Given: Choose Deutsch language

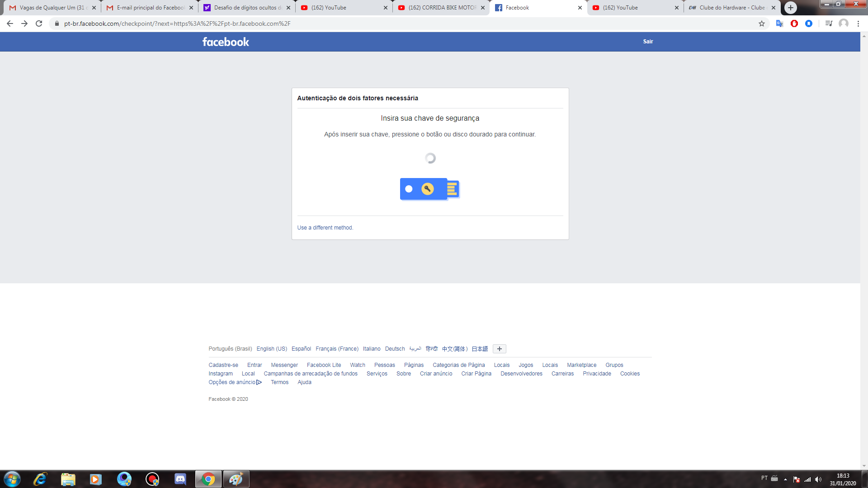Looking at the screenshot, I should coord(395,349).
